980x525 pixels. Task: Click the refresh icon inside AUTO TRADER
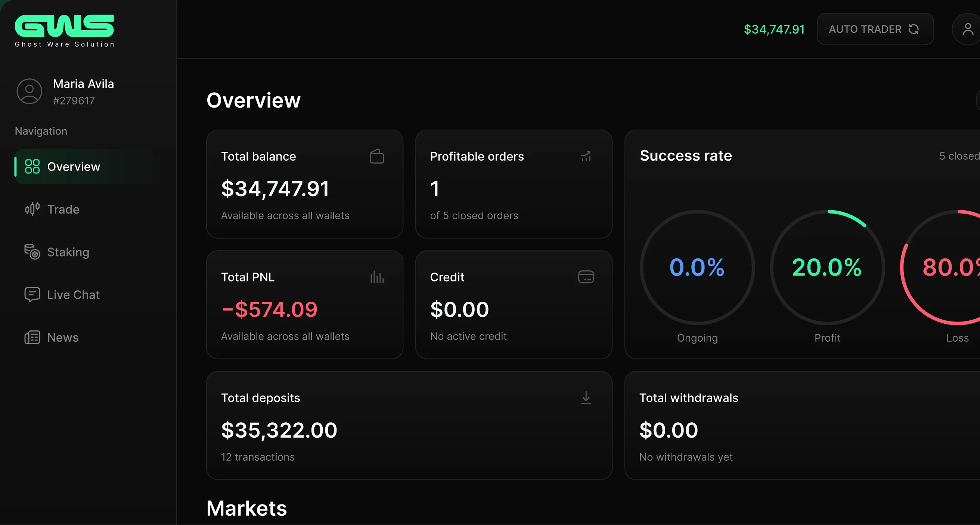tap(914, 29)
